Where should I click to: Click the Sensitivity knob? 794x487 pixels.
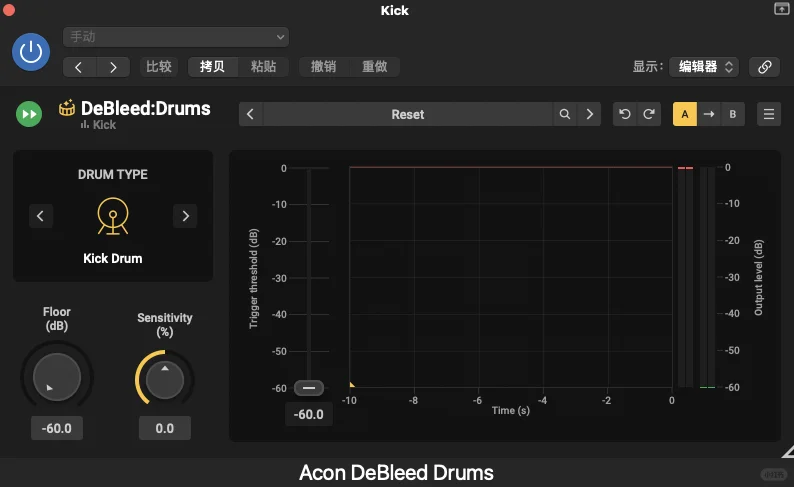(x=165, y=380)
